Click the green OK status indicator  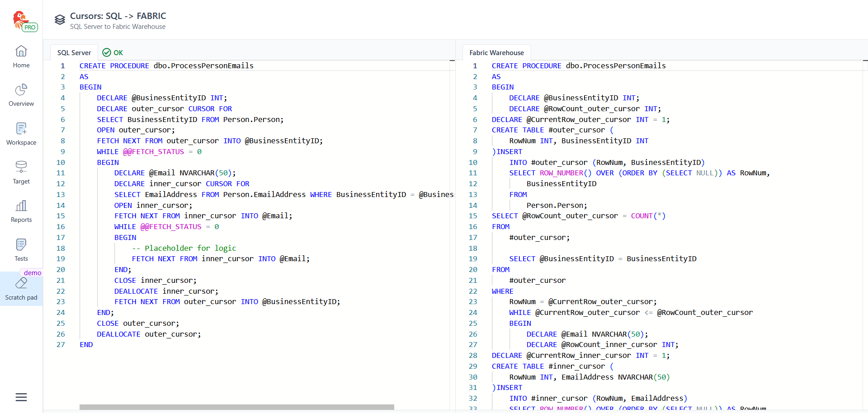(113, 53)
